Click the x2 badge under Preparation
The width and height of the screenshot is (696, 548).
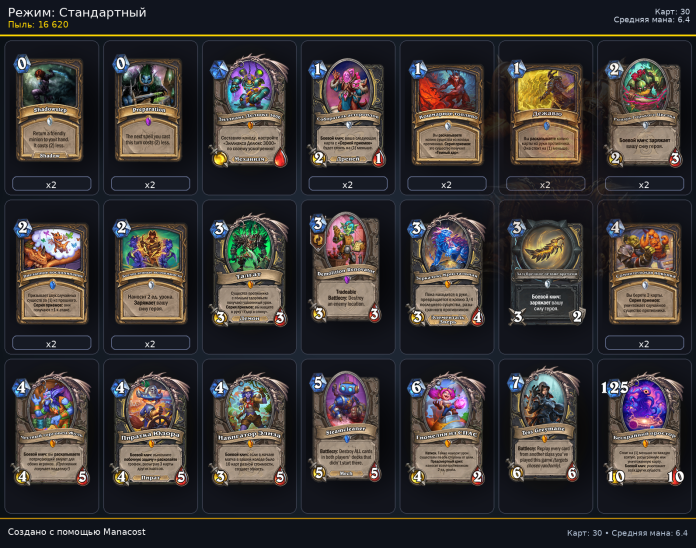pos(150,184)
